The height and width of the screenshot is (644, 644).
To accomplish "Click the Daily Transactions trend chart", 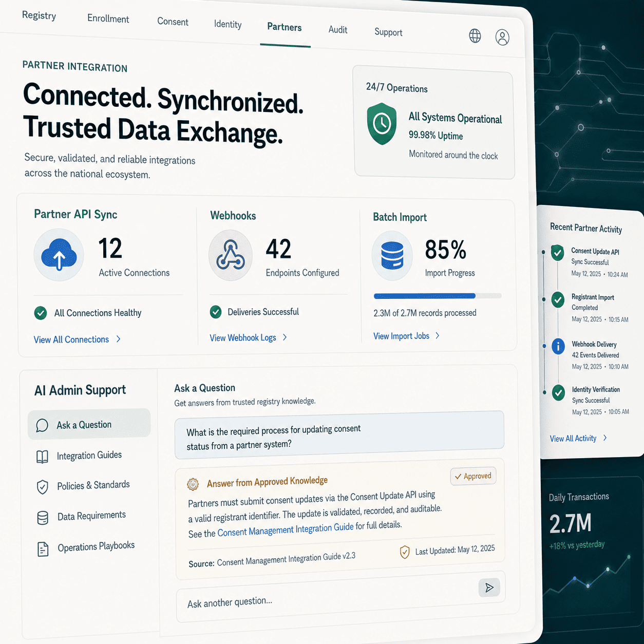I will [x=587, y=576].
